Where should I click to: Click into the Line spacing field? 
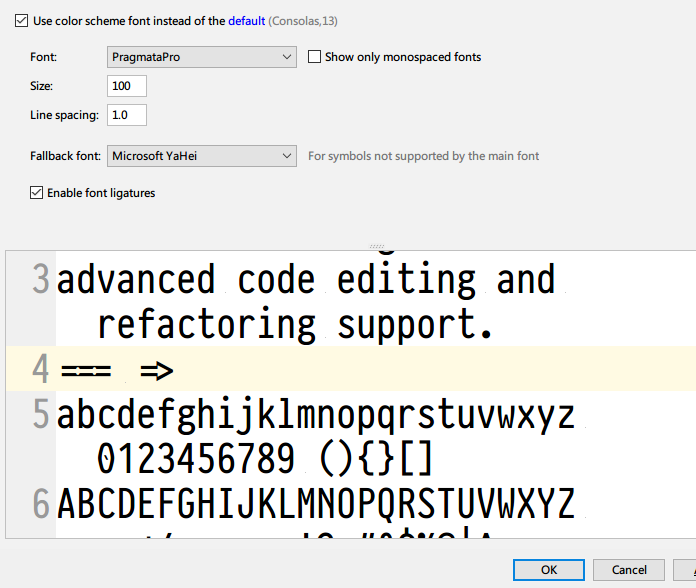[x=127, y=115]
